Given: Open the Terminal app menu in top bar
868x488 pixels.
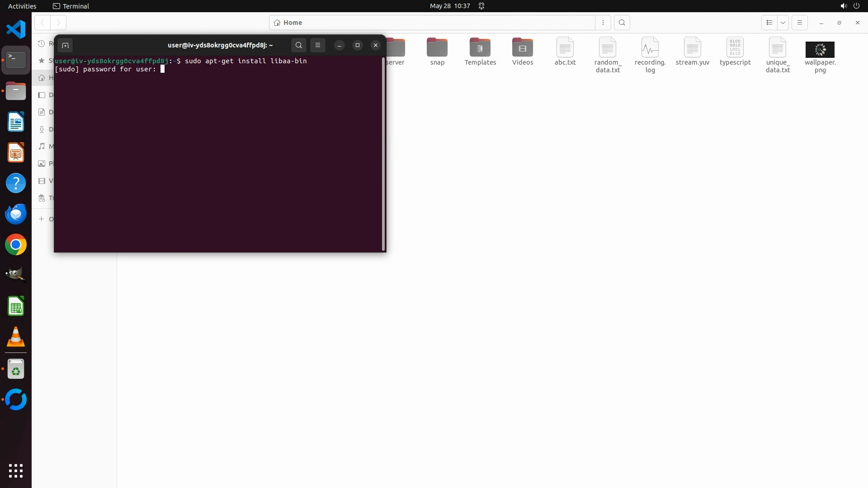Looking at the screenshot, I should click(71, 6).
